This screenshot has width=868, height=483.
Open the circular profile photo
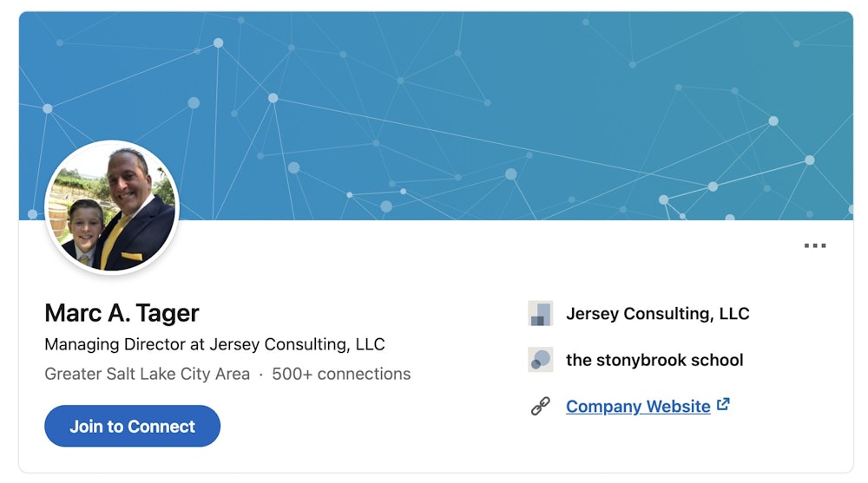point(111,208)
